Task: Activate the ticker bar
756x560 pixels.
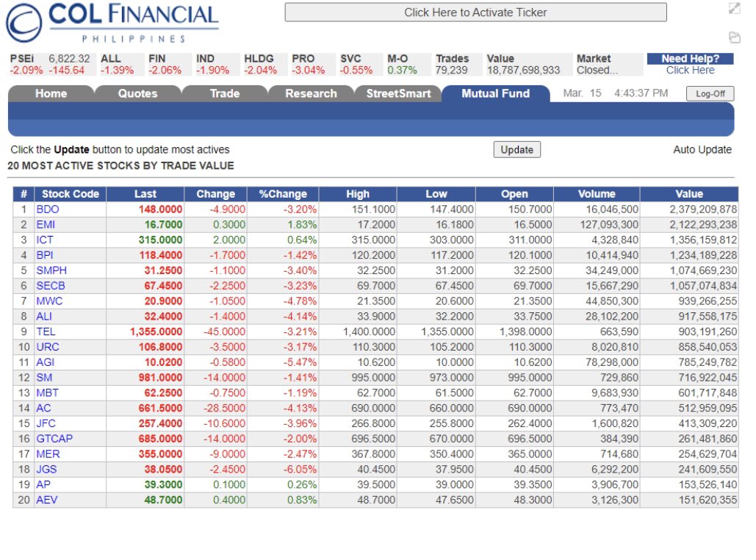Action: coord(475,12)
